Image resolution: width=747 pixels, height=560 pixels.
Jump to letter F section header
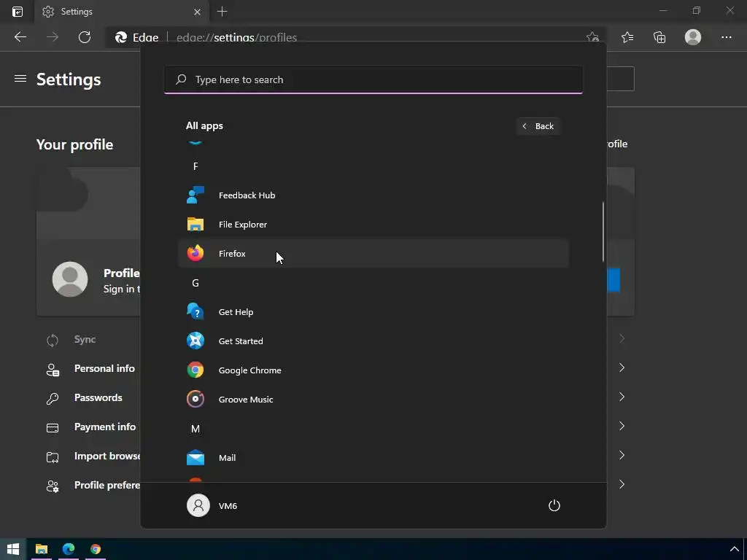pos(196,166)
